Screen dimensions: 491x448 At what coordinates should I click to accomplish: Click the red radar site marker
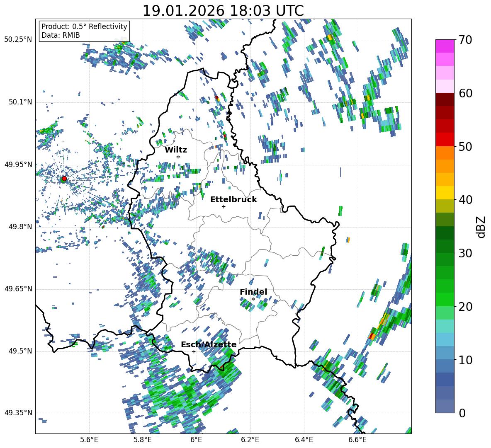coord(64,179)
